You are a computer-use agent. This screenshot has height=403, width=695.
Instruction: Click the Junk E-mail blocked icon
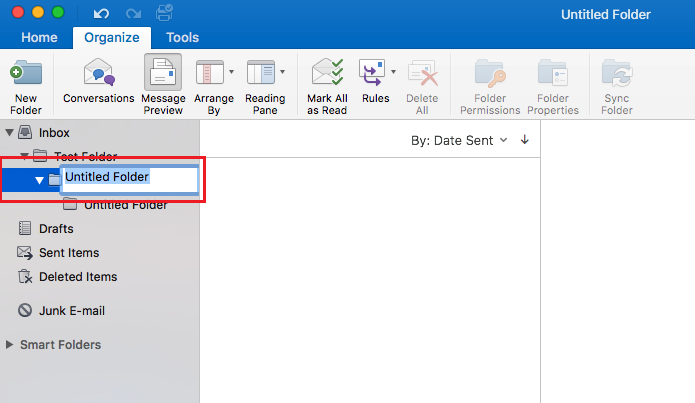pyautogui.click(x=25, y=310)
